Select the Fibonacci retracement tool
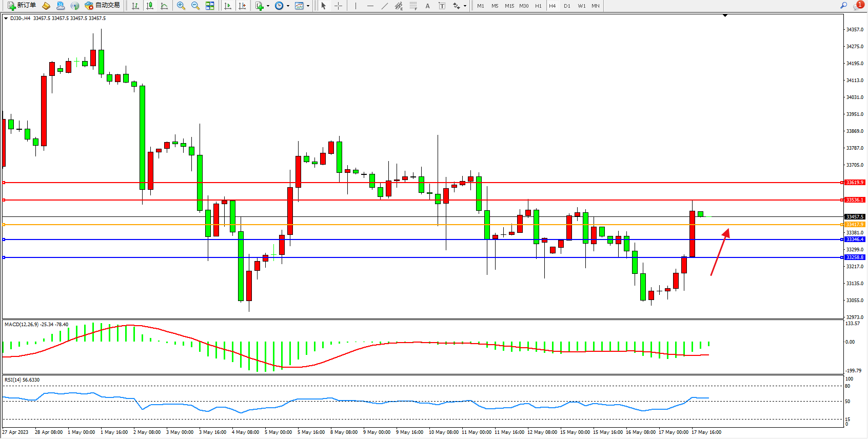 pyautogui.click(x=413, y=6)
